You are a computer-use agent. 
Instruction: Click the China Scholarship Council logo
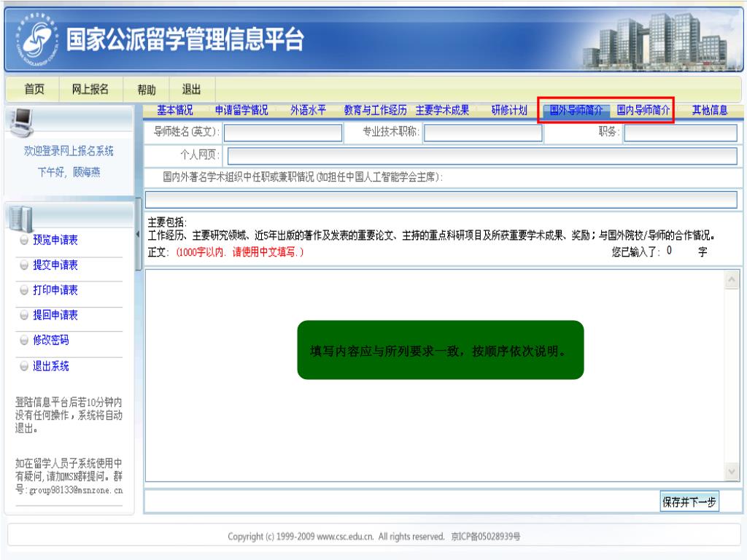coord(37,40)
